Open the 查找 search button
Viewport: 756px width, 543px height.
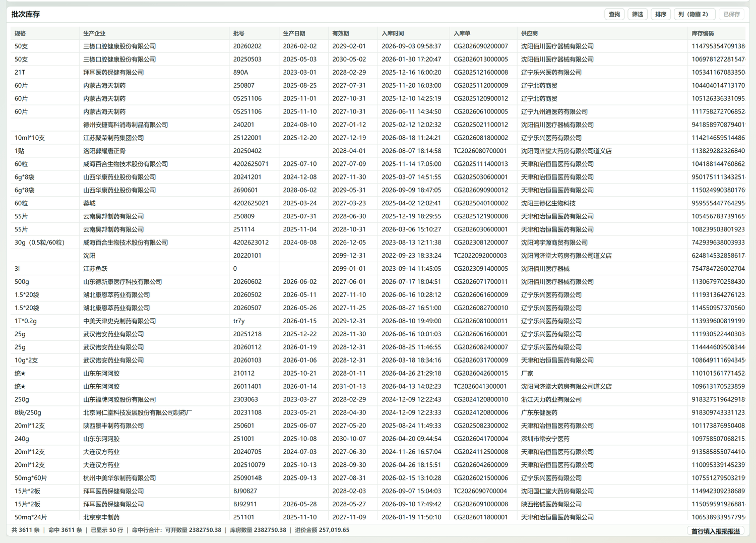click(x=614, y=14)
